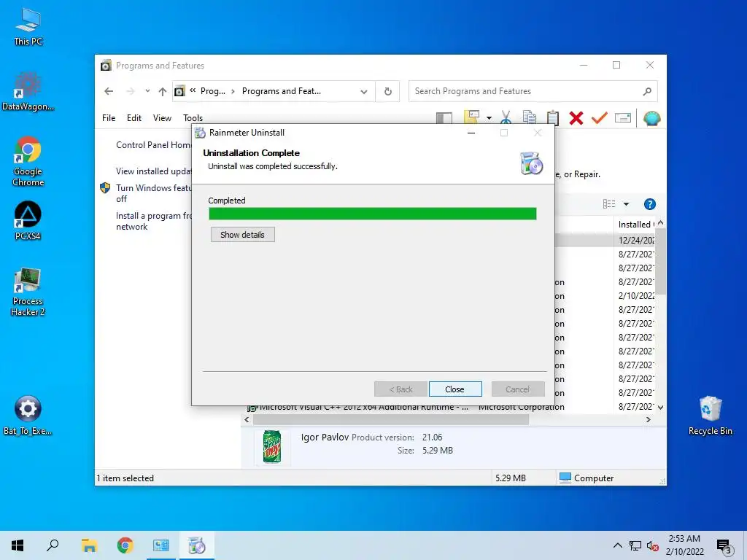Click Close button in uninstall dialog
This screenshot has height=560, width=747.
coord(455,389)
